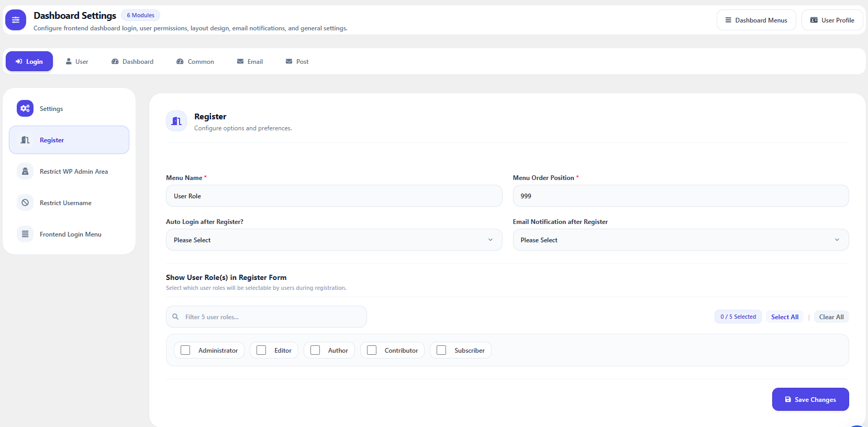
Task: Click the Register sidebar door icon
Action: pos(25,140)
